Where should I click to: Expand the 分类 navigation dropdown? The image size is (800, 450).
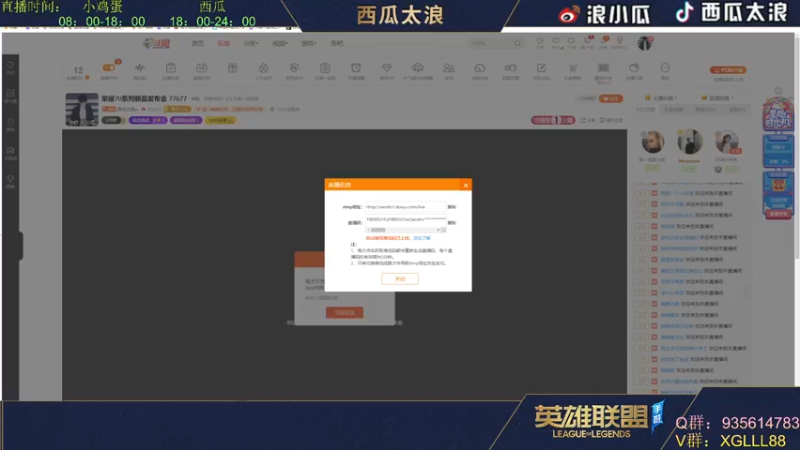point(251,43)
